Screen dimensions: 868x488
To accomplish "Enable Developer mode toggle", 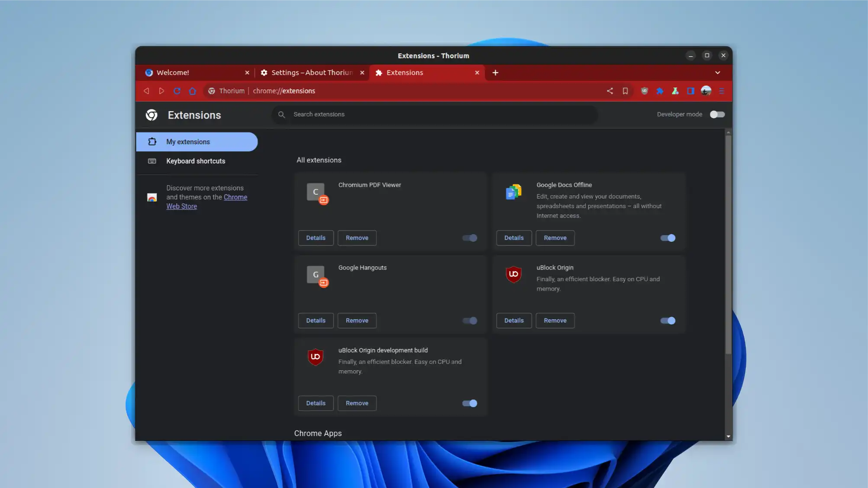I will pyautogui.click(x=717, y=114).
